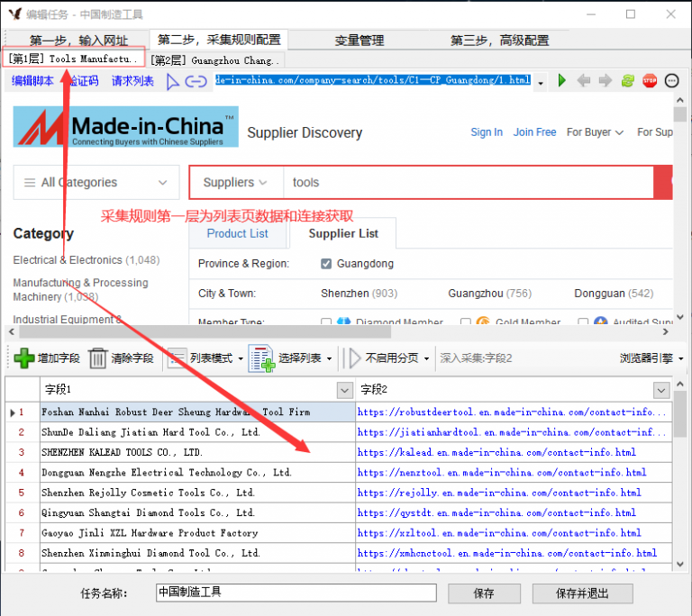Switch to 第三步，高级配置 tab
Screen dimensions: 692x616
click(499, 41)
